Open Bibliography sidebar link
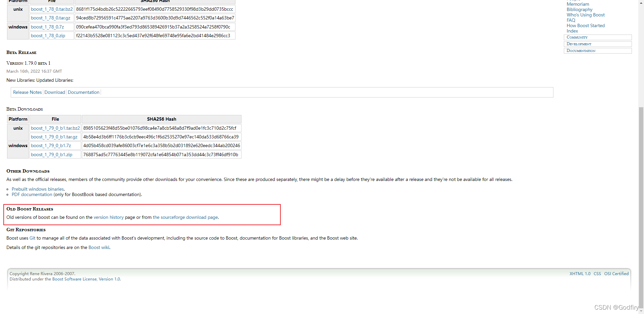Screen dimensions: 644x314 [580, 9]
